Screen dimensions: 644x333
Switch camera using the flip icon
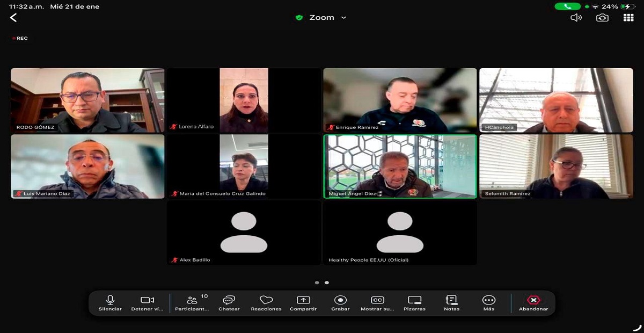(x=602, y=18)
